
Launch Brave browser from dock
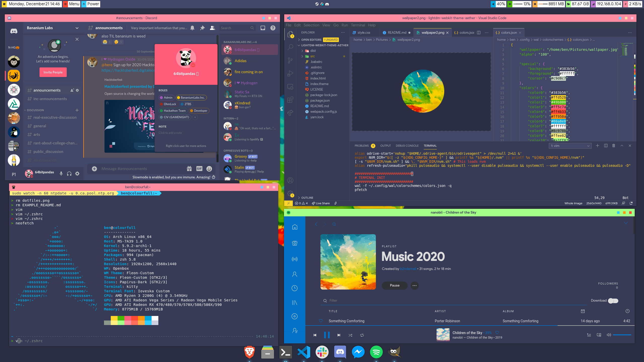[249, 352]
